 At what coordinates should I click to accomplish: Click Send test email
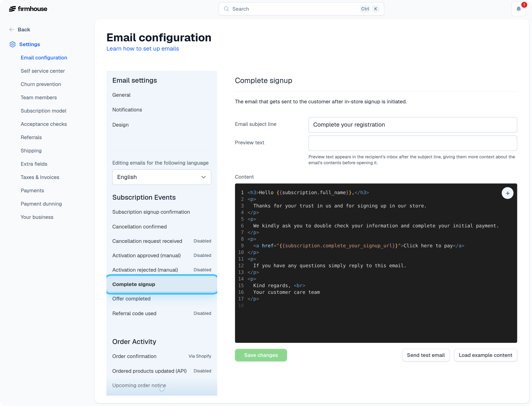point(426,355)
